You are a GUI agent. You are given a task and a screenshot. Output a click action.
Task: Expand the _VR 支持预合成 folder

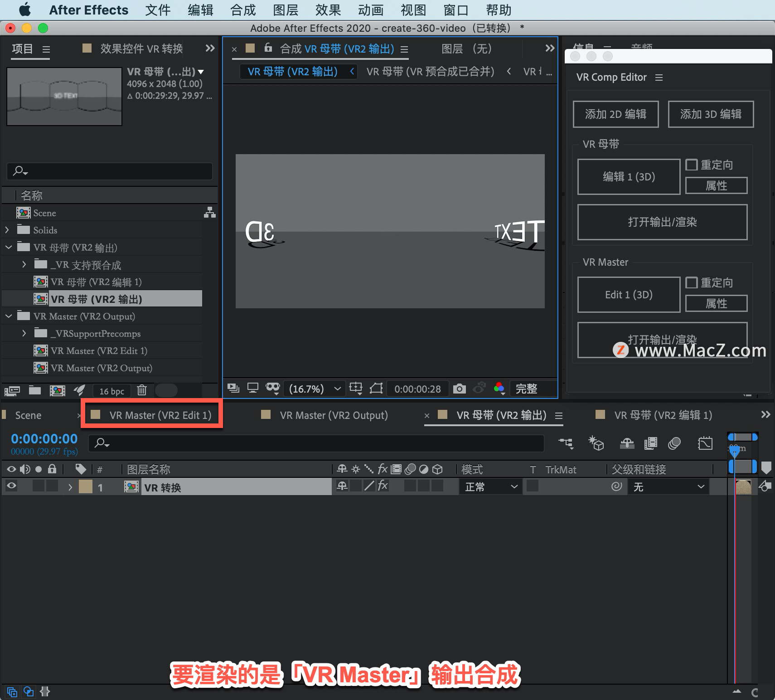coord(24,264)
